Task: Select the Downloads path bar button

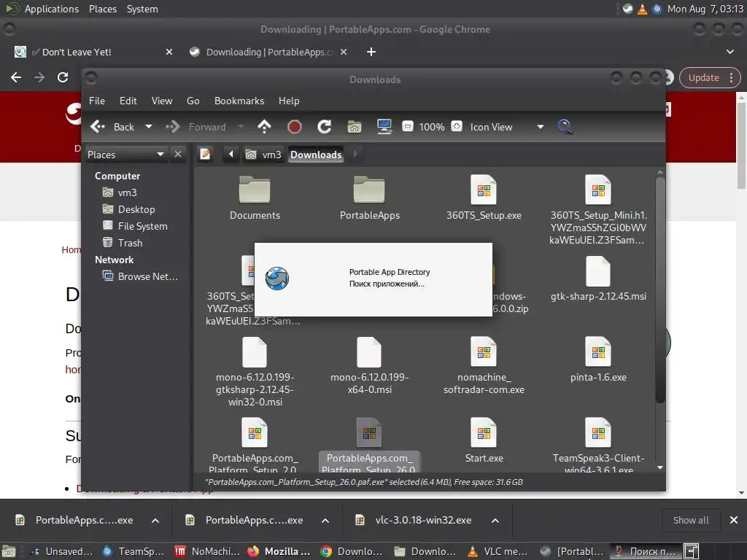Action: [316, 155]
